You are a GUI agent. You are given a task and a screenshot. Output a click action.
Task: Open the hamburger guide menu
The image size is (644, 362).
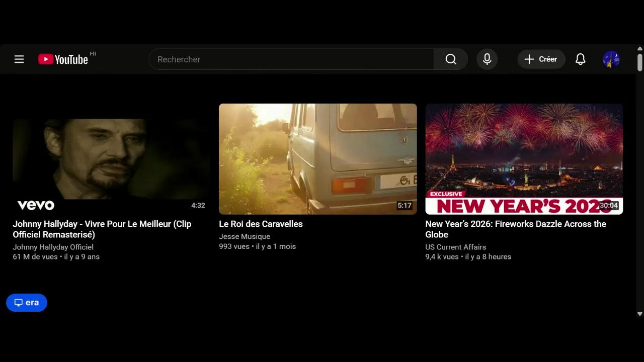pyautogui.click(x=19, y=59)
